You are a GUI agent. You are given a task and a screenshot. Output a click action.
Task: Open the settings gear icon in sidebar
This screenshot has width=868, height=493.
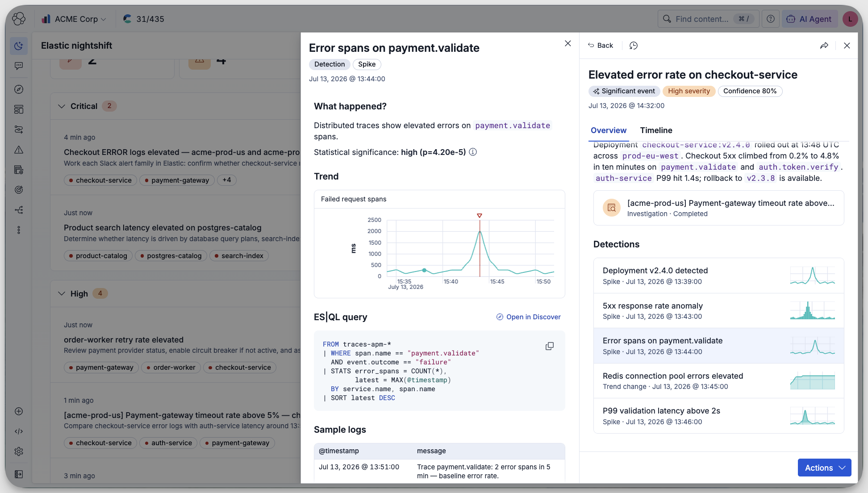click(19, 451)
